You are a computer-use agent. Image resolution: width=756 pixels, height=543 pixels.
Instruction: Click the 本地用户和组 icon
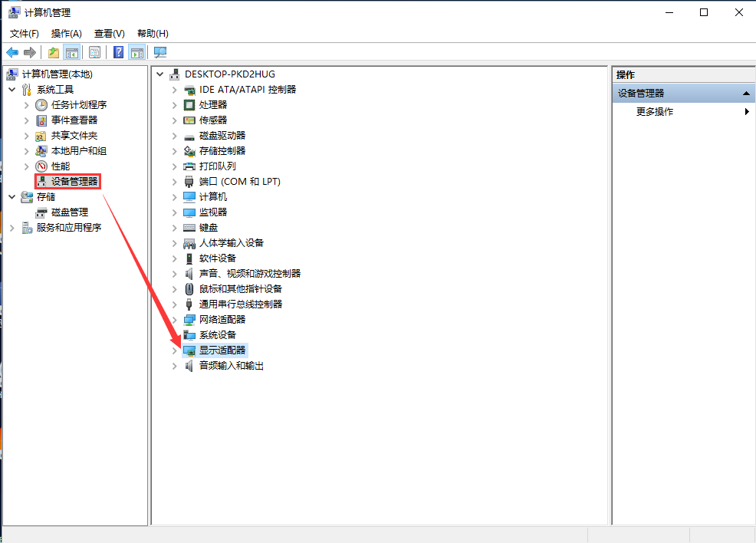coord(41,151)
